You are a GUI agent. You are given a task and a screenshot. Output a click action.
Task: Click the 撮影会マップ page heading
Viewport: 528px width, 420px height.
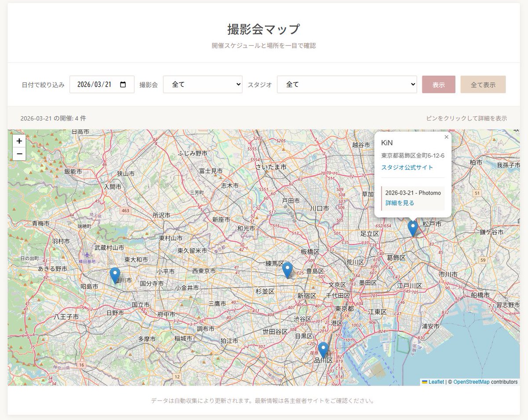point(264,29)
